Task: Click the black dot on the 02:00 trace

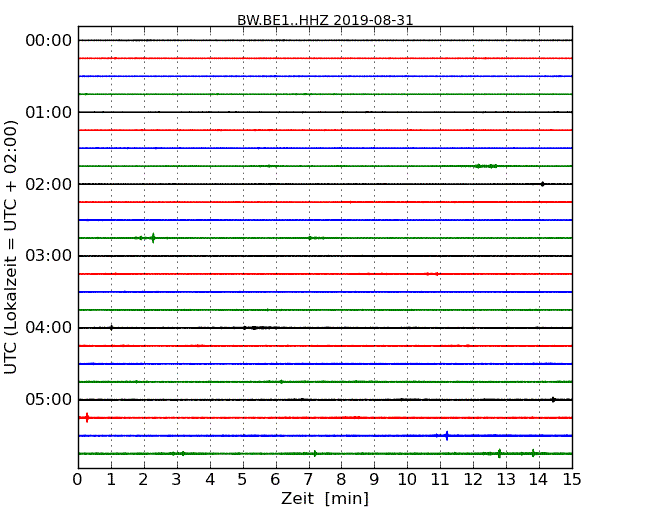Action: pos(542,184)
